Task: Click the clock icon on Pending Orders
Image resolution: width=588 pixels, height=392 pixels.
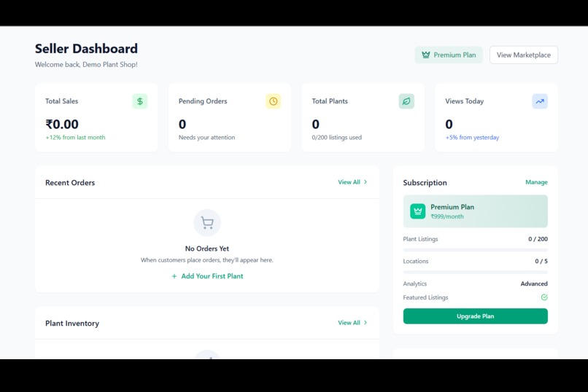Action: (x=274, y=101)
